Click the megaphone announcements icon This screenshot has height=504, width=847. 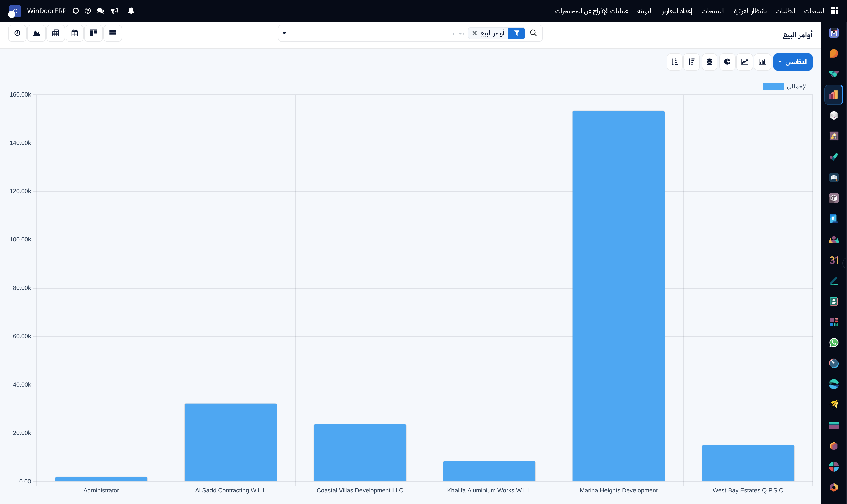coord(114,11)
